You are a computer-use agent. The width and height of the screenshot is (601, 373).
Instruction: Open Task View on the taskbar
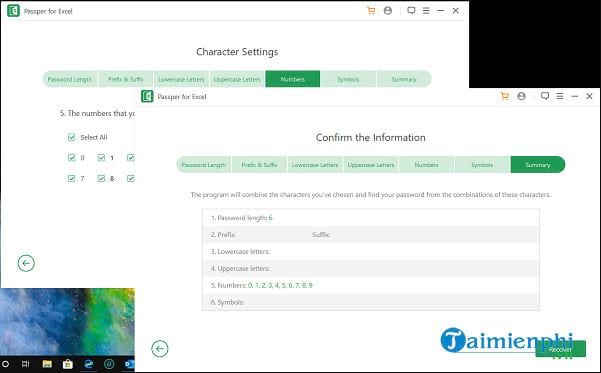click(x=25, y=364)
